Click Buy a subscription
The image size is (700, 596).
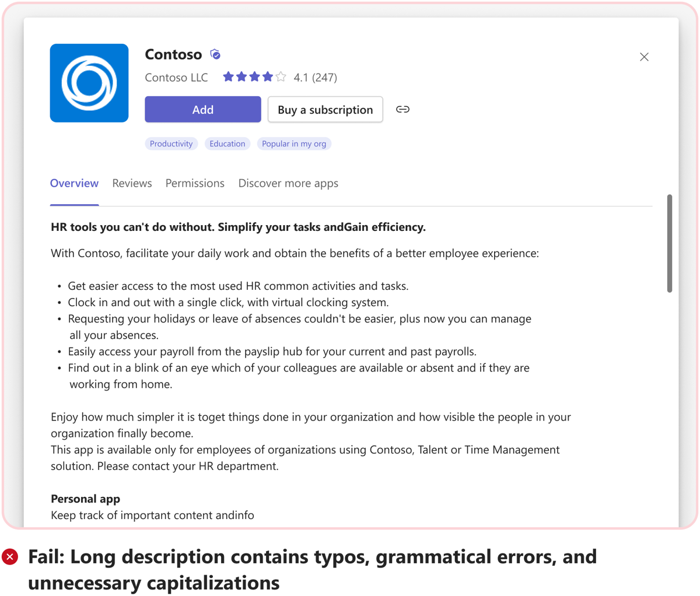click(325, 109)
